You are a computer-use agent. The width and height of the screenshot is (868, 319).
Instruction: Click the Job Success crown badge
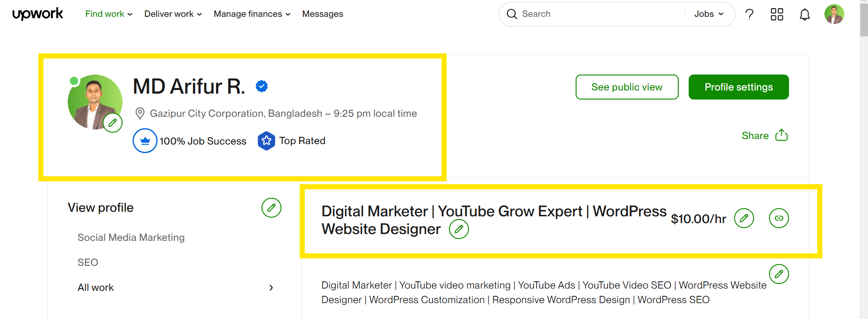pyautogui.click(x=145, y=141)
